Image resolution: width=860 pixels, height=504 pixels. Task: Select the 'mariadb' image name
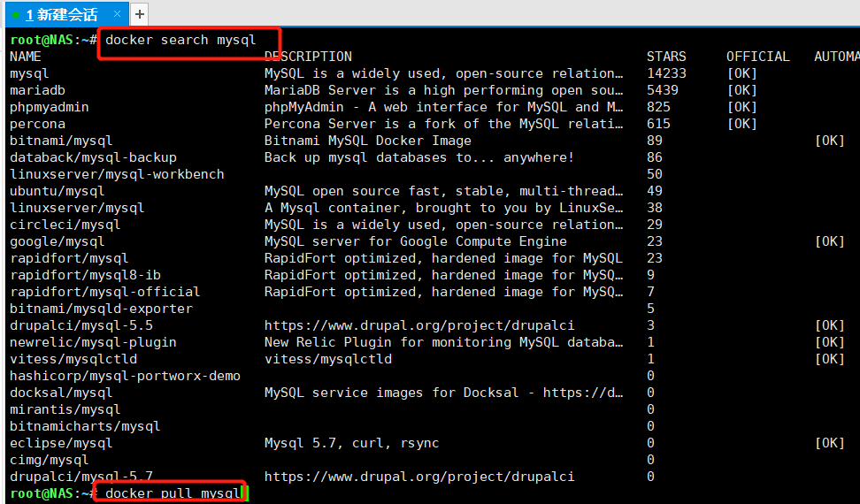tap(37, 90)
